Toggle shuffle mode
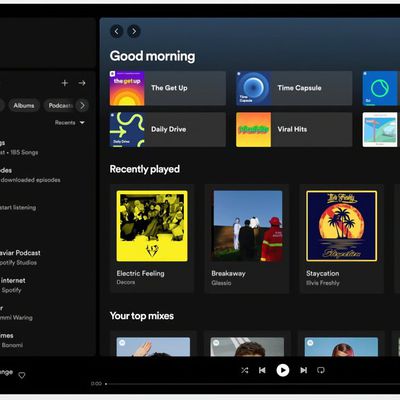 [x=245, y=370]
